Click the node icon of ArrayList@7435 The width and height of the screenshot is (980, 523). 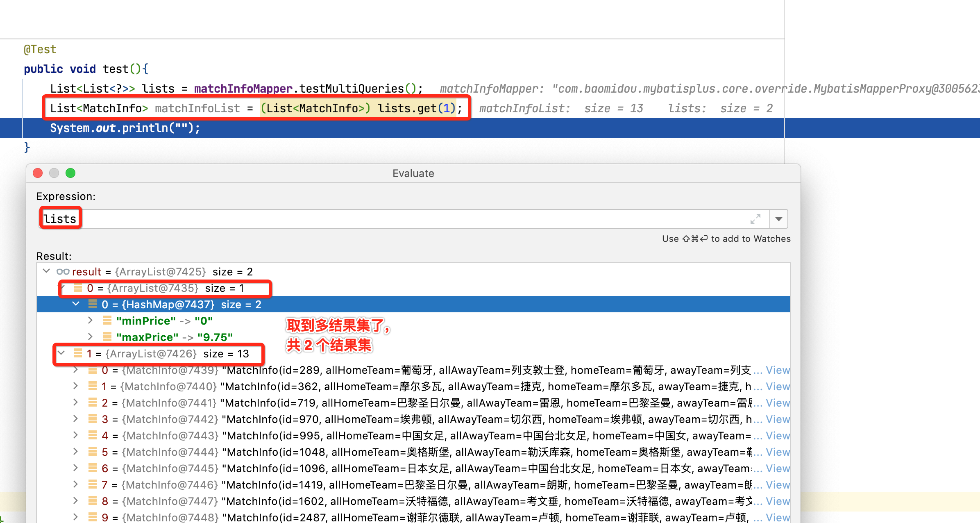pos(78,288)
